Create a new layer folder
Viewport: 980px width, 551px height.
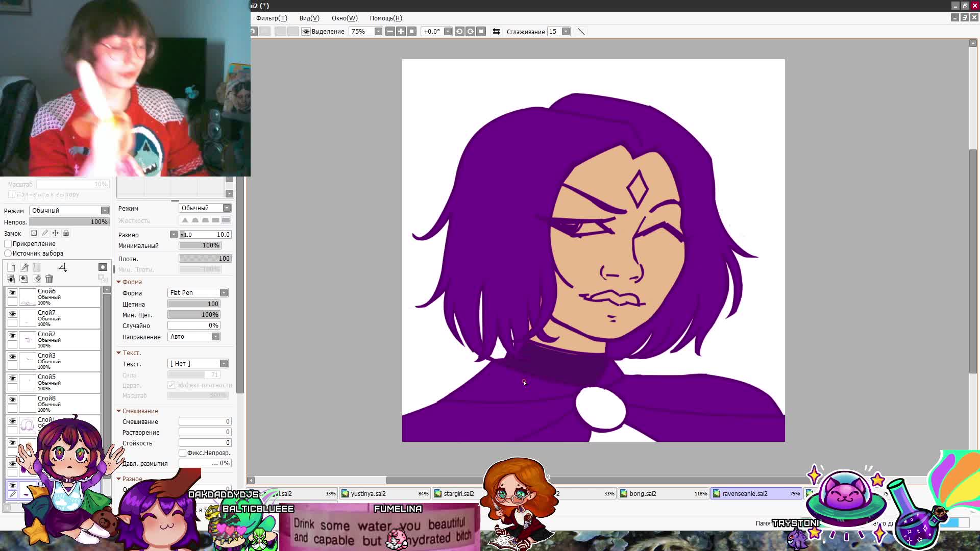click(37, 267)
